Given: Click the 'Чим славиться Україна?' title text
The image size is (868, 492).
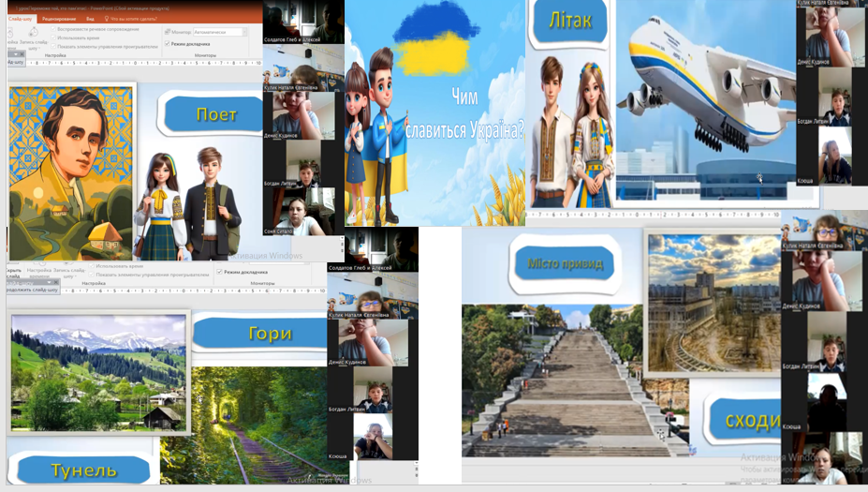Looking at the screenshot, I should coord(463,114).
